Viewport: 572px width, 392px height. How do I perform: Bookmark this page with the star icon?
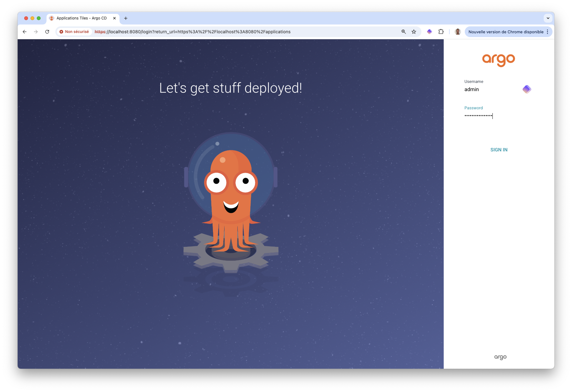414,32
